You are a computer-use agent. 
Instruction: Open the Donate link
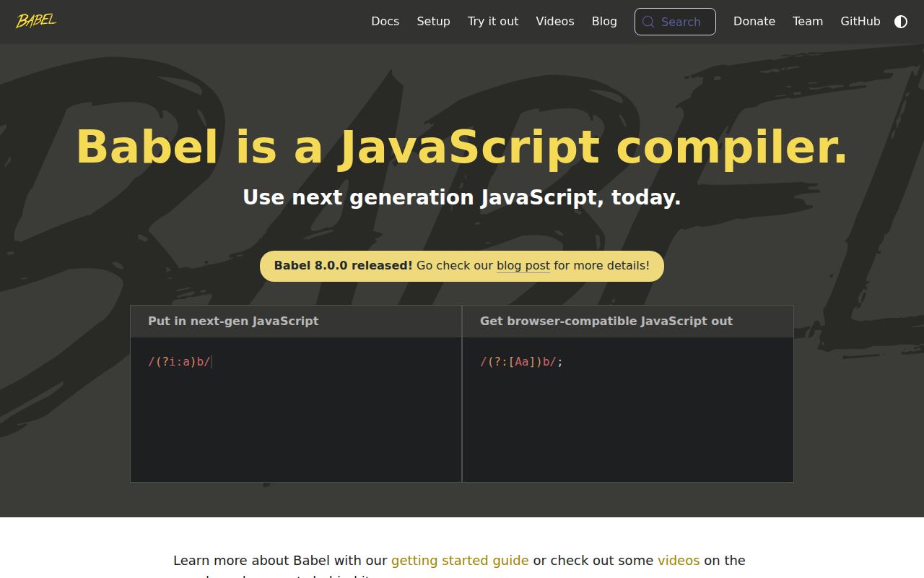tap(754, 22)
